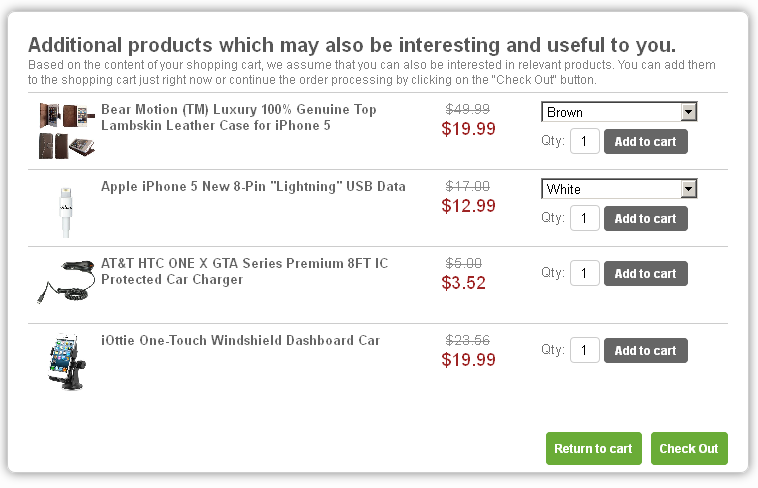Add Bear Motion leather case to cart
Screen dimensions: 758x488
click(645, 141)
